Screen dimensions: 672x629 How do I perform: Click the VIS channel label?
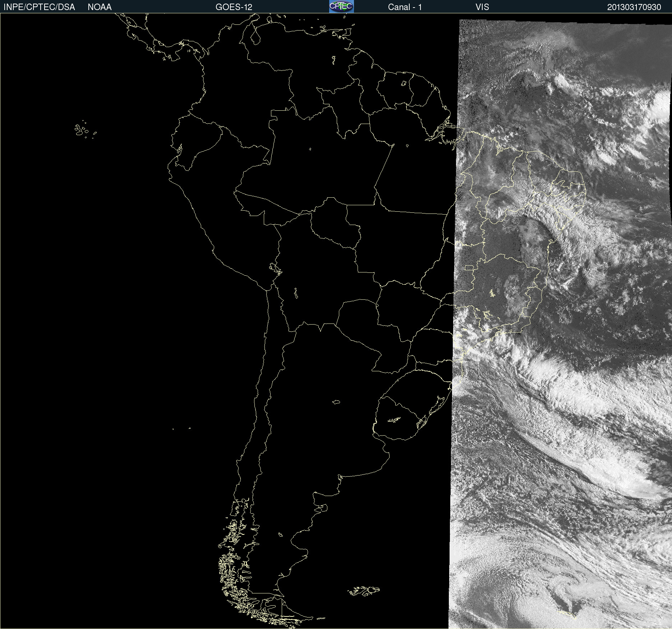tap(482, 7)
